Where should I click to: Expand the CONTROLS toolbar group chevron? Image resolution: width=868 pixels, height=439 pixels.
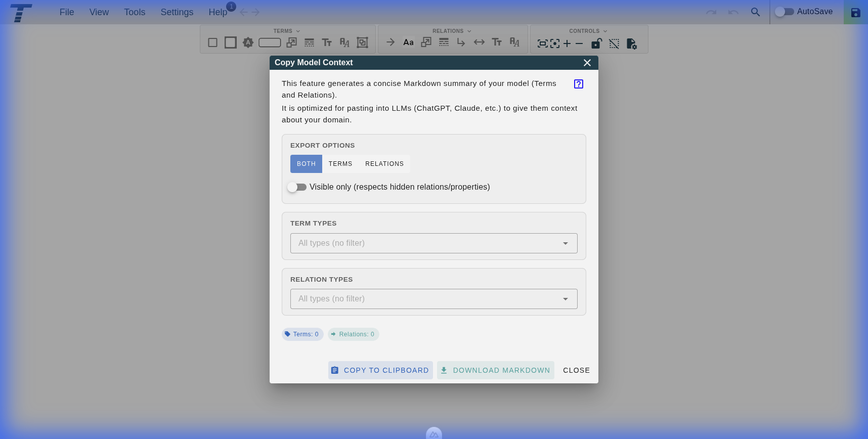[605, 31]
